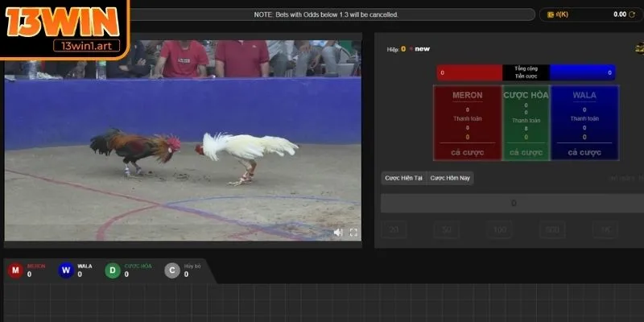The height and width of the screenshot is (322, 644).
Task: Place bet on MERON with cá cược
Action: [468, 152]
